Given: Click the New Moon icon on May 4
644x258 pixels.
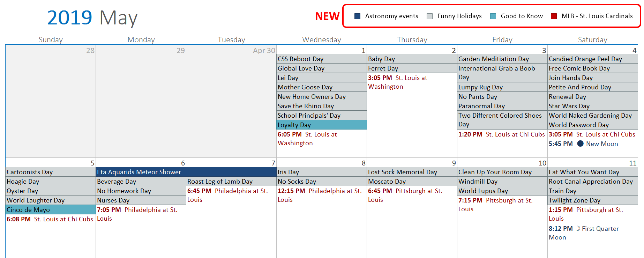Looking at the screenshot, I should [580, 143].
